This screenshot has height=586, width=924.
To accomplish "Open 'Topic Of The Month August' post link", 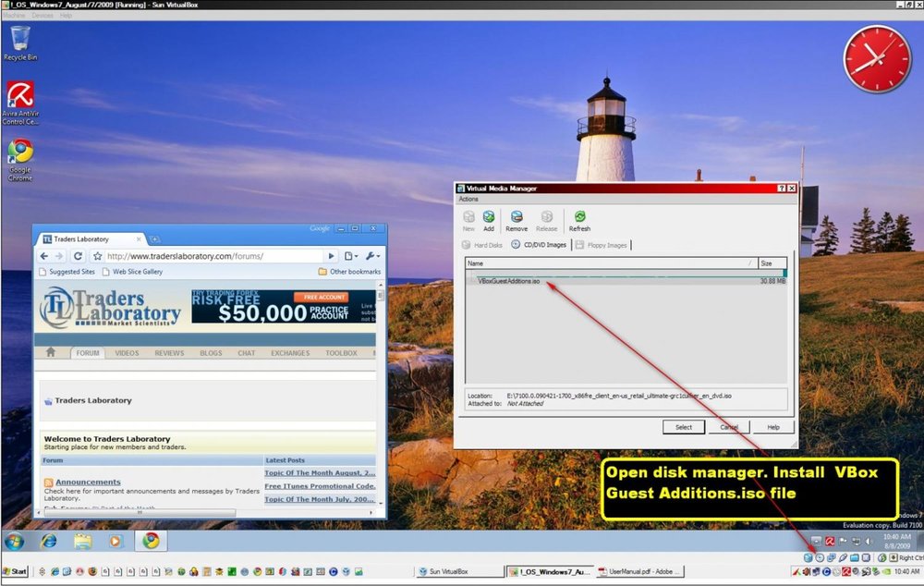I will click(x=320, y=473).
